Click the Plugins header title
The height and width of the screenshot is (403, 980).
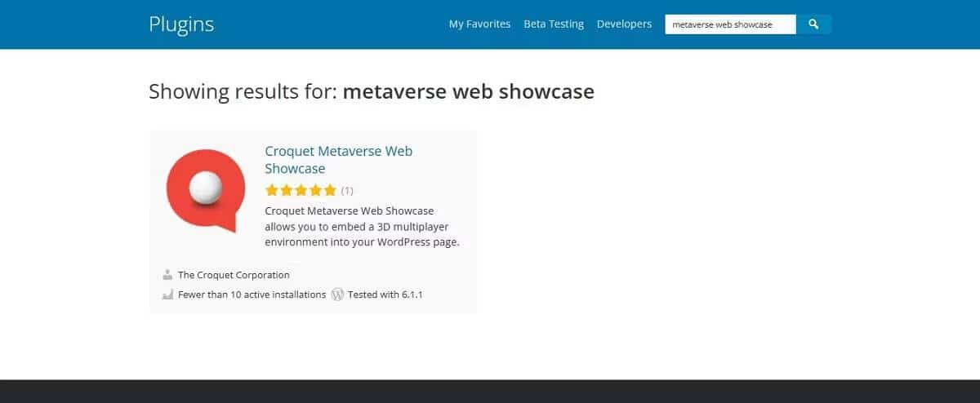pos(181,24)
